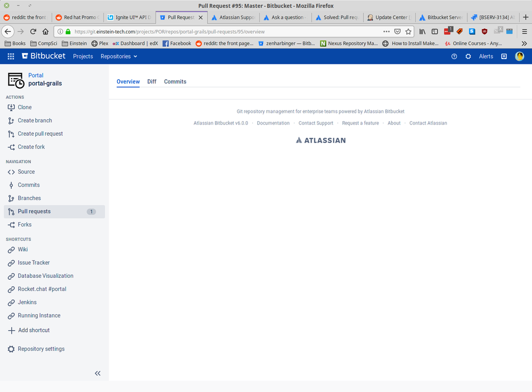Reload the page with the refresh icon
532x392 pixels.
coord(33,31)
